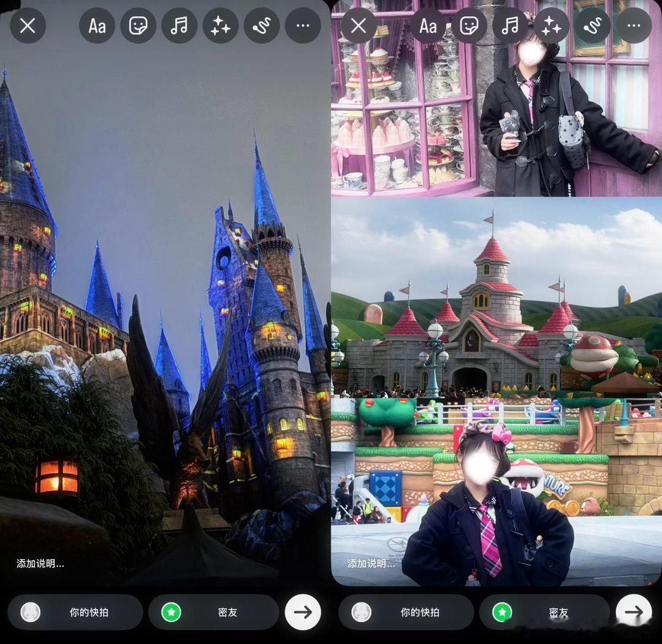The image size is (662, 644).
Task: Add music to the right story
Action: 511,26
